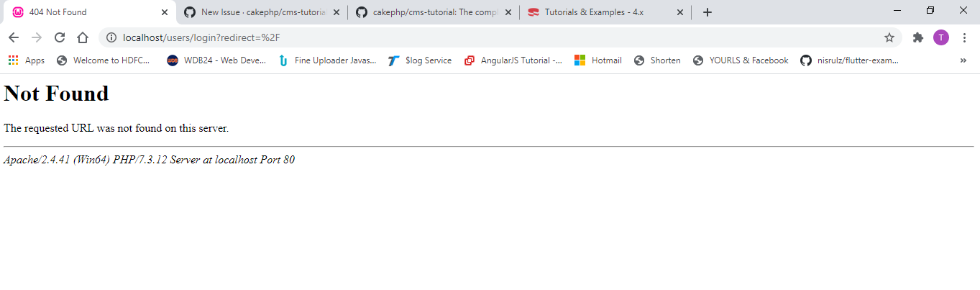Screen dimensions: 980x290
Task: Restore down the Chrome window
Action: coord(930,10)
